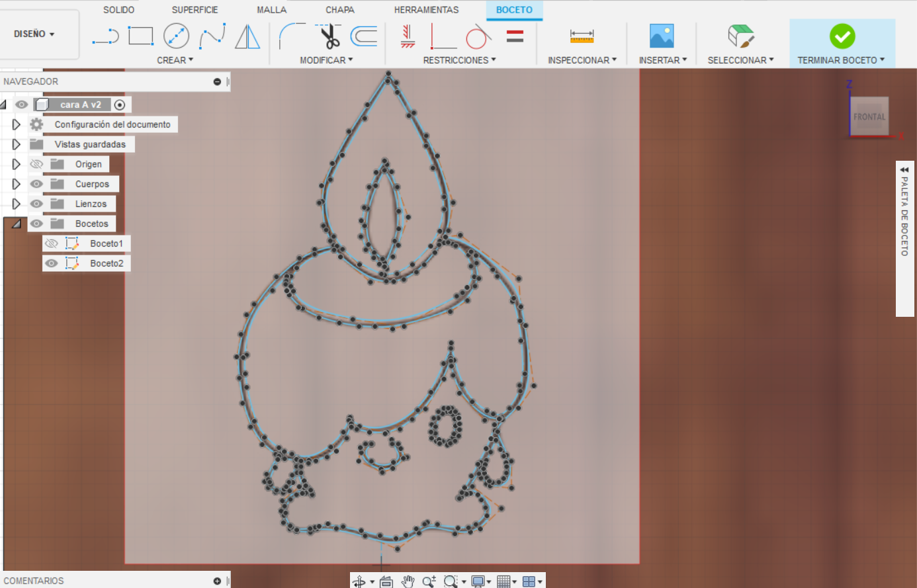The height and width of the screenshot is (588, 917).
Task: Hide the Boceto2 sketch
Action: click(x=51, y=263)
